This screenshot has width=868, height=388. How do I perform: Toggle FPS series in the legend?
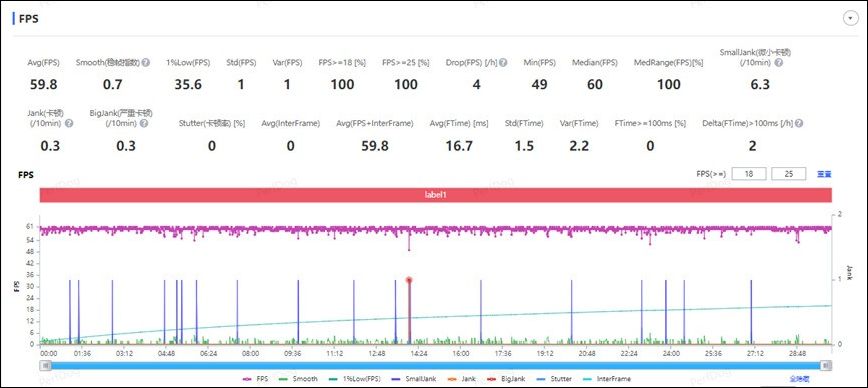click(256, 379)
